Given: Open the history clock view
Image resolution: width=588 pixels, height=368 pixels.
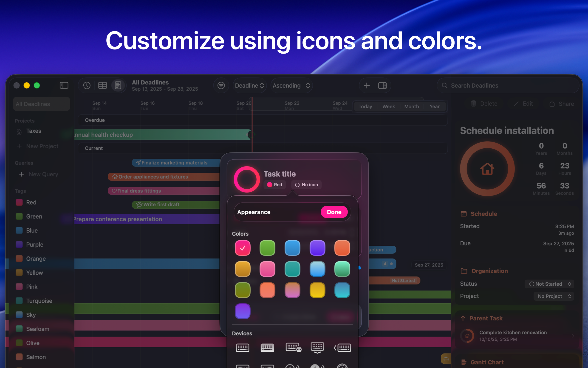Looking at the screenshot, I should pyautogui.click(x=87, y=85).
